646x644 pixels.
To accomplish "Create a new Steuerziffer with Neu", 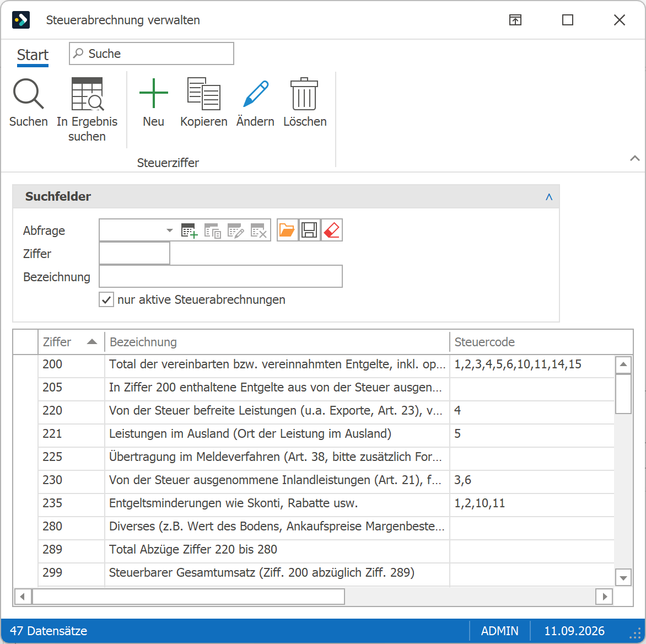I will [x=153, y=94].
